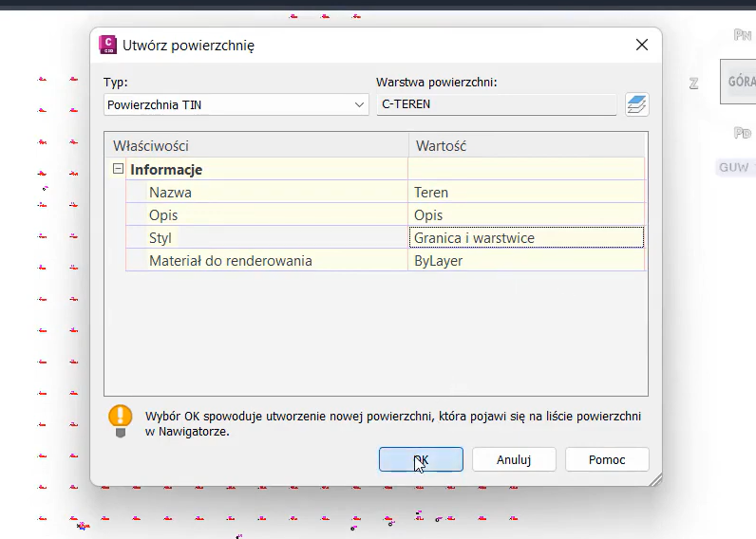Image resolution: width=756 pixels, height=539 pixels.
Task: Confirm surface creation with OK
Action: tap(421, 459)
